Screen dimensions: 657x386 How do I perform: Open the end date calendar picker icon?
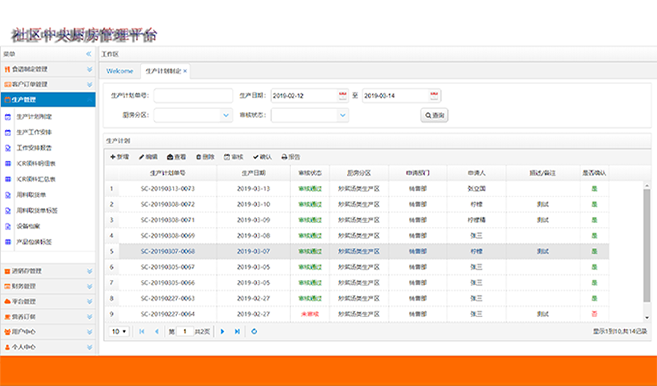pos(434,95)
